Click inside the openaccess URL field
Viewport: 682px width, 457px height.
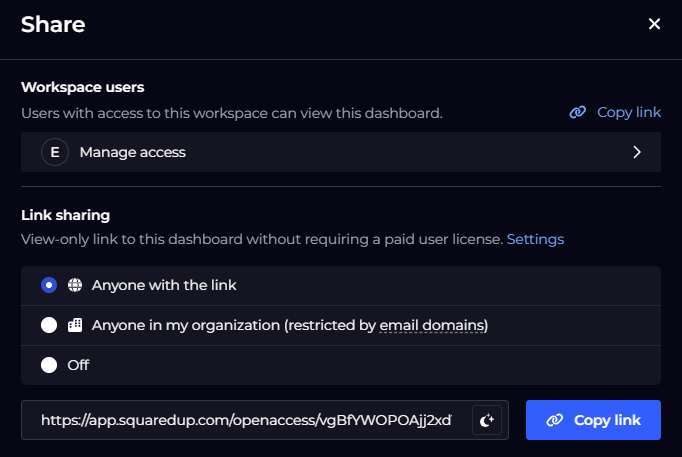pos(246,420)
